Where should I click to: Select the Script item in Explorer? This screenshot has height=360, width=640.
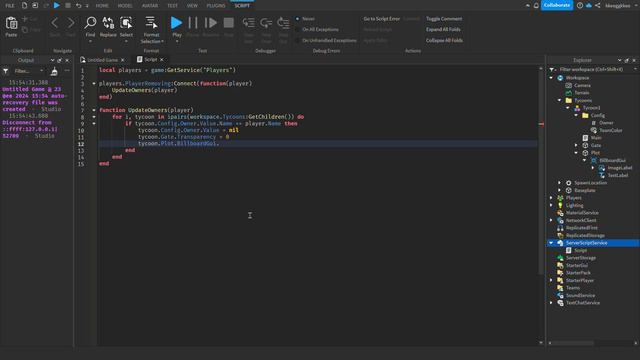point(580,250)
